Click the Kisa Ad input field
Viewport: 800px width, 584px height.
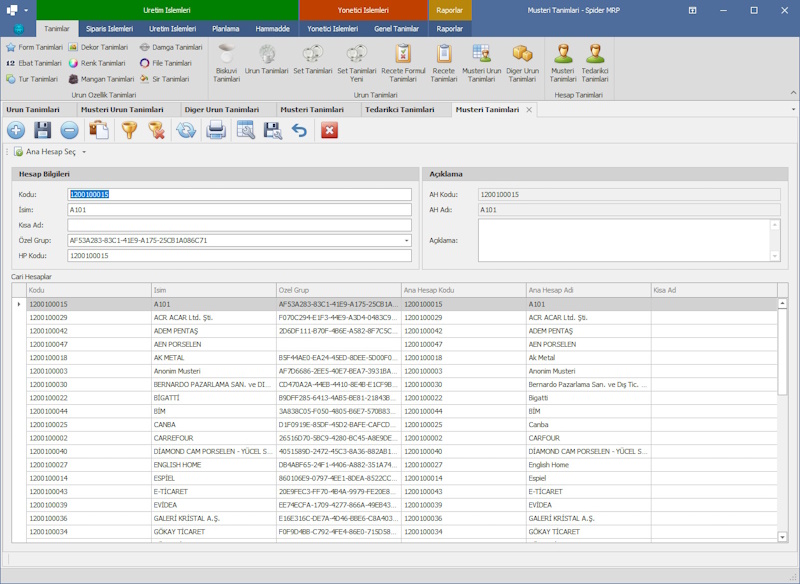tap(239, 225)
